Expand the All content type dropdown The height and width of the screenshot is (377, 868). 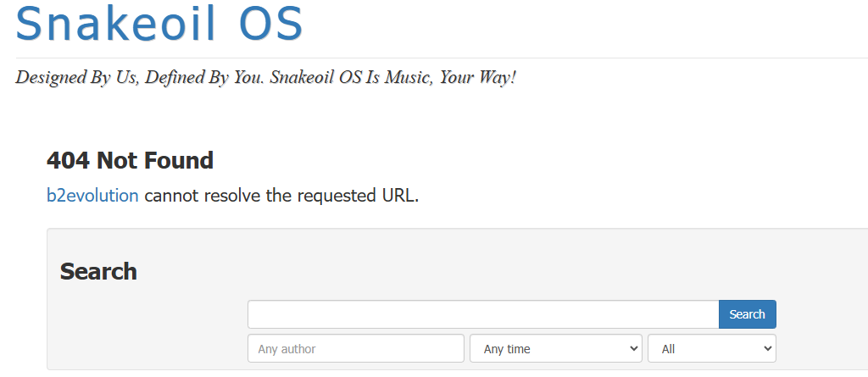click(x=712, y=349)
